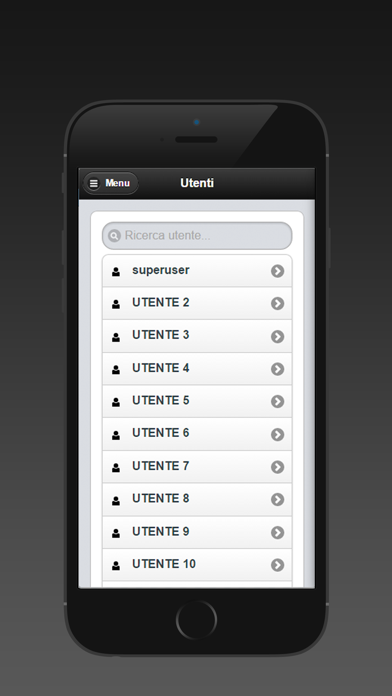Viewport: 392px width, 696px height.
Task: Click the phone's round home button
Action: [196, 620]
